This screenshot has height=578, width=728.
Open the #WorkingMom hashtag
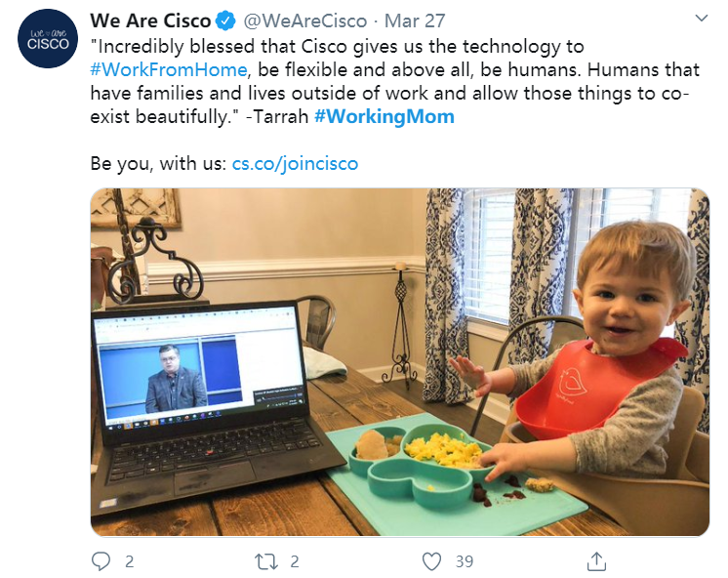[x=384, y=116]
